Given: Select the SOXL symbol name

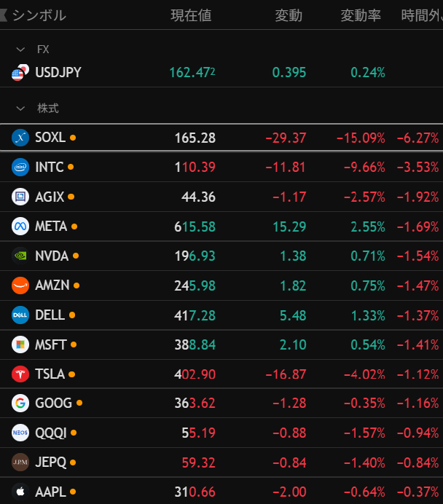Looking at the screenshot, I should tap(50, 138).
